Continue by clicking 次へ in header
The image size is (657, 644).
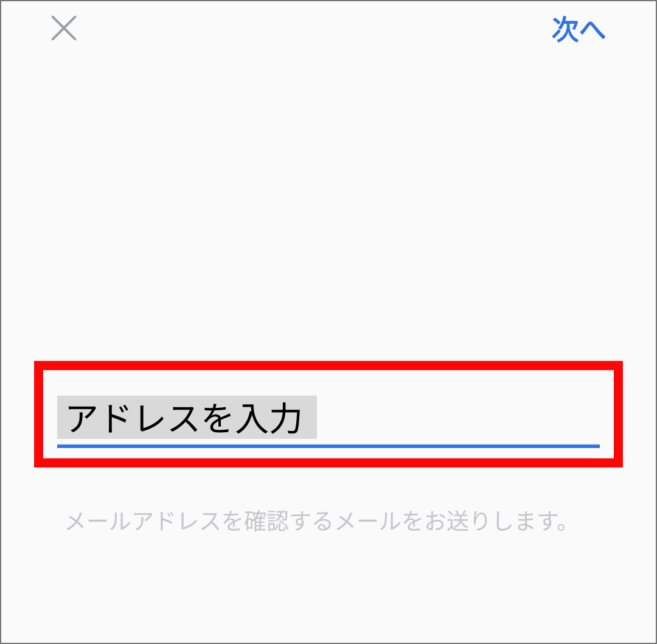click(579, 29)
